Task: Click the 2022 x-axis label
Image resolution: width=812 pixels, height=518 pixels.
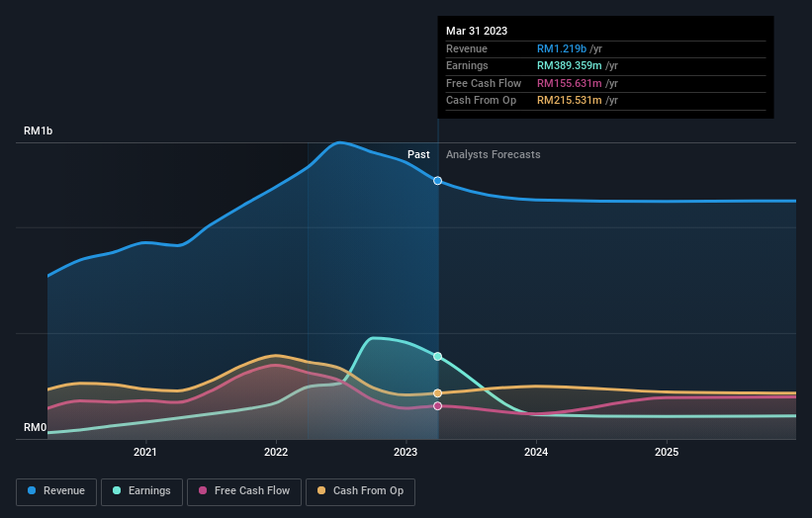Action: click(276, 452)
